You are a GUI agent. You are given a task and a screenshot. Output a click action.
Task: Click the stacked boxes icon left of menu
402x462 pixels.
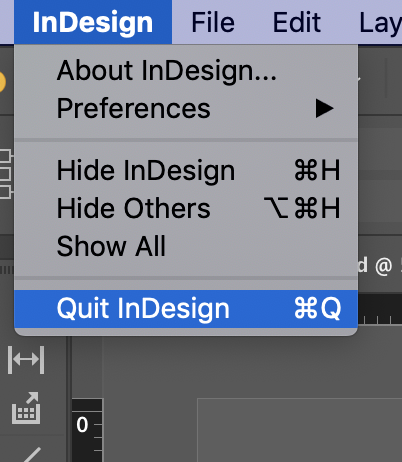coord(6,174)
